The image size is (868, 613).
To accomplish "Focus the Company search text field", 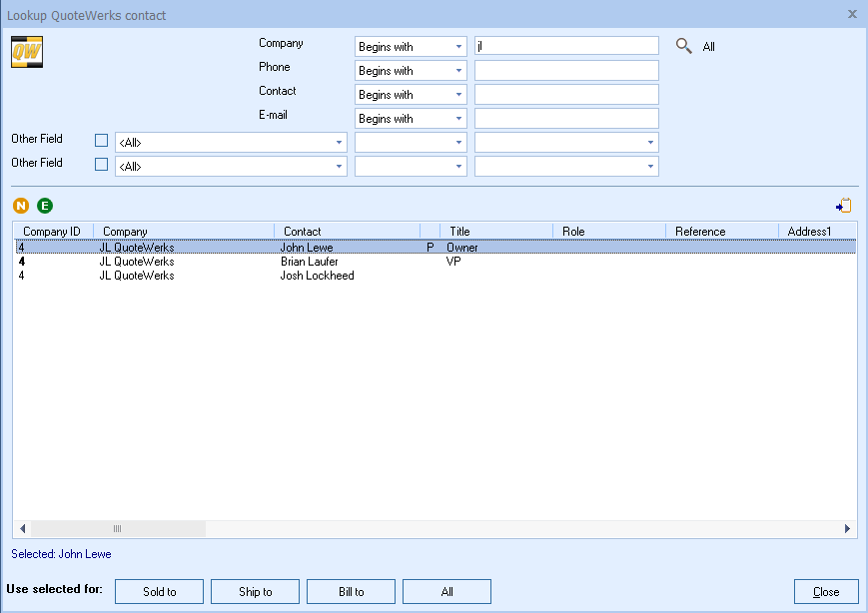I will pyautogui.click(x=566, y=46).
